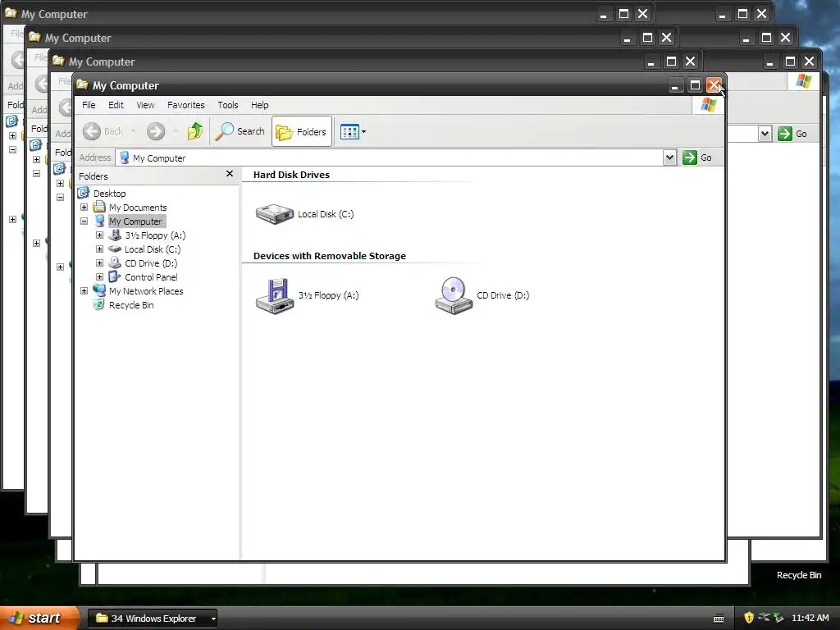Select 3½ Floppy (A:) in the tree
Screen dimensions: 840x630
pos(155,235)
